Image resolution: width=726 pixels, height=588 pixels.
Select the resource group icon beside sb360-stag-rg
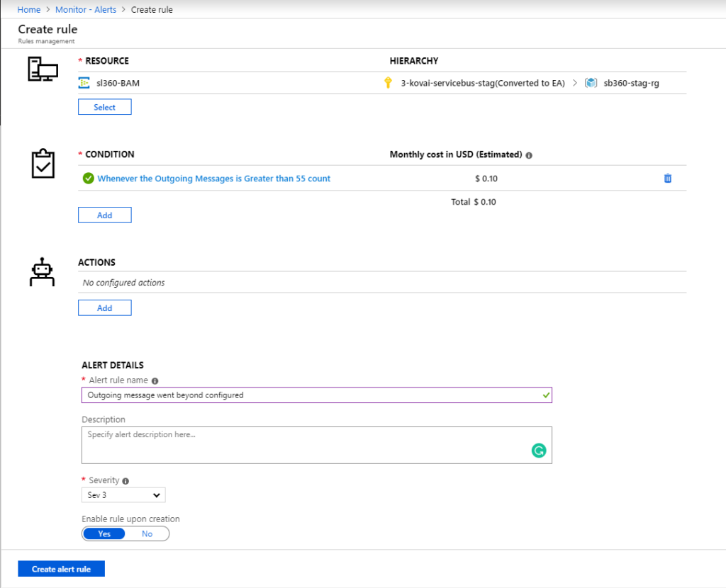[x=592, y=82]
